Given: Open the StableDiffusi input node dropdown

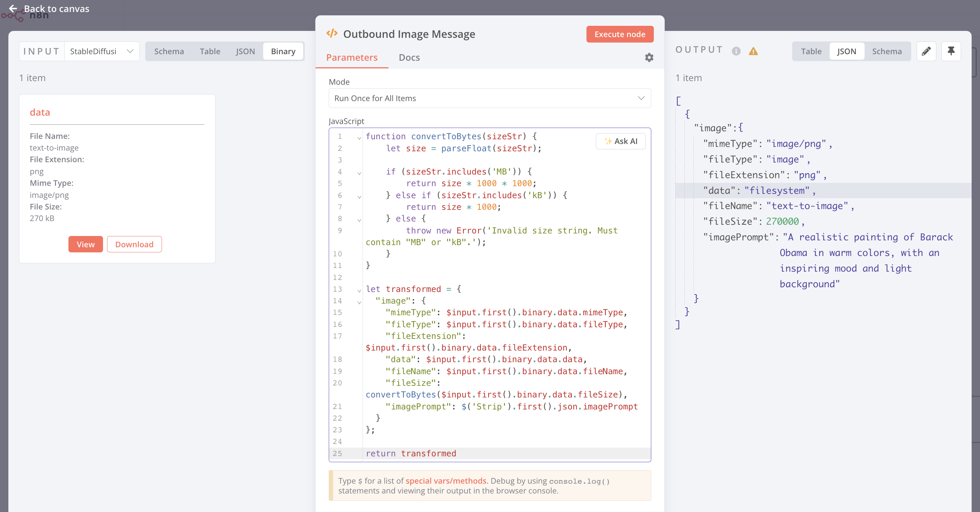Looking at the screenshot, I should (x=102, y=51).
